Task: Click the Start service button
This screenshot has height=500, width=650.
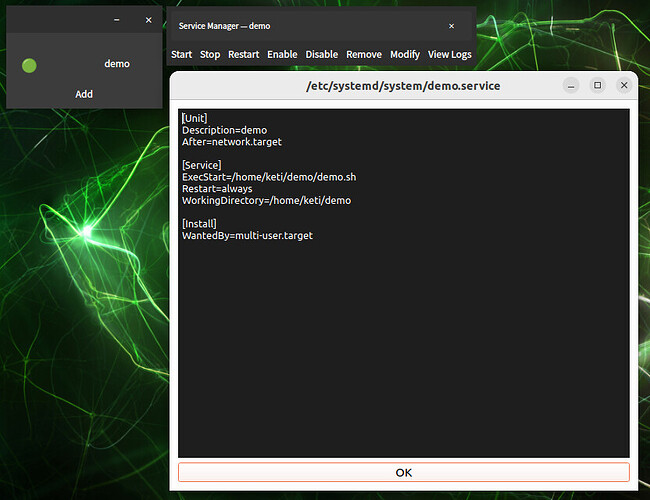Action: pos(181,55)
